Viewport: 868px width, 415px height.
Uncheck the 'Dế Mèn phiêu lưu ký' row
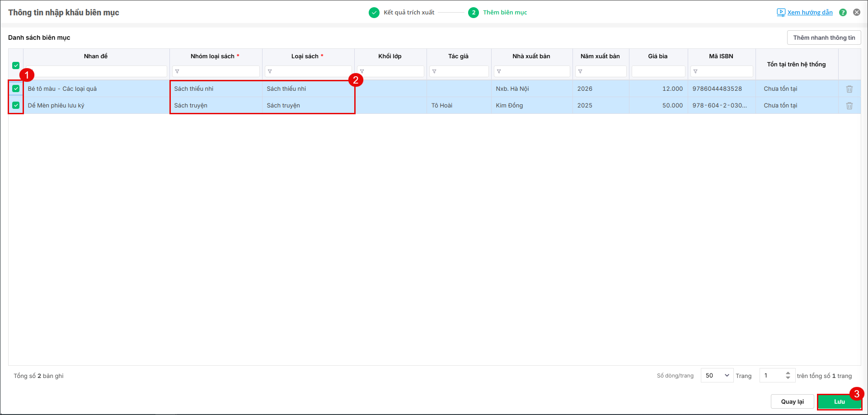coord(16,105)
